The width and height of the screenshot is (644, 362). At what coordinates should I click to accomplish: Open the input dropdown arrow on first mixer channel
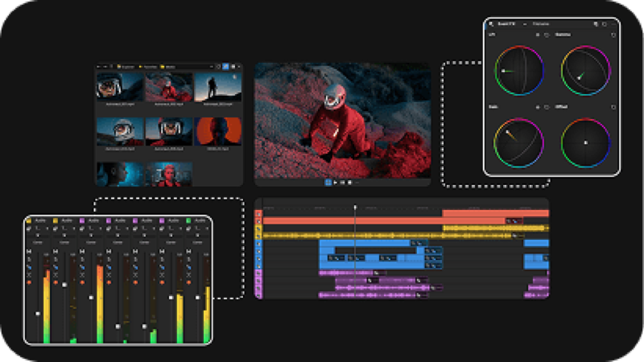point(47,228)
